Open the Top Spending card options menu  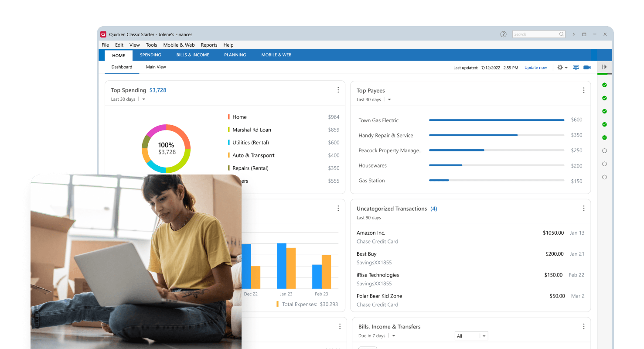pyautogui.click(x=338, y=90)
